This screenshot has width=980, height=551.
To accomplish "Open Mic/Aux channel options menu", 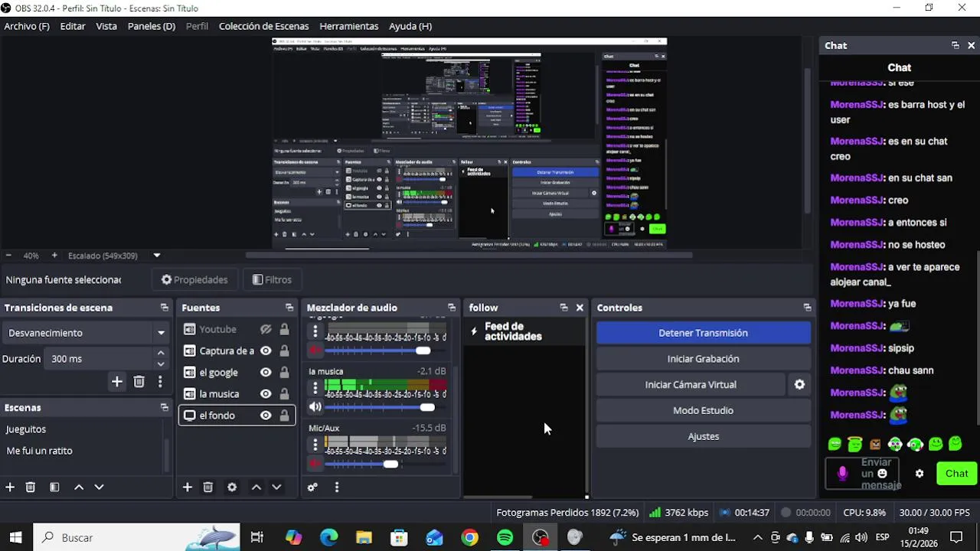I will 315,444.
